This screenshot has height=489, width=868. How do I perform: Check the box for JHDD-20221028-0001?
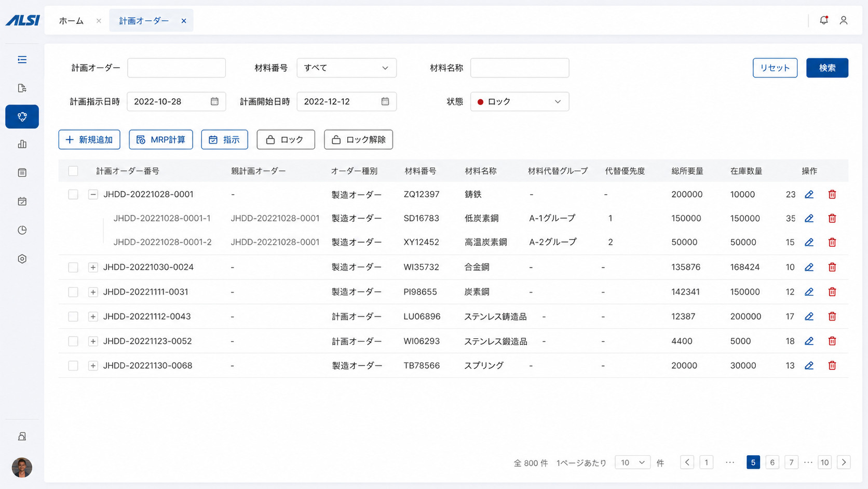click(73, 194)
